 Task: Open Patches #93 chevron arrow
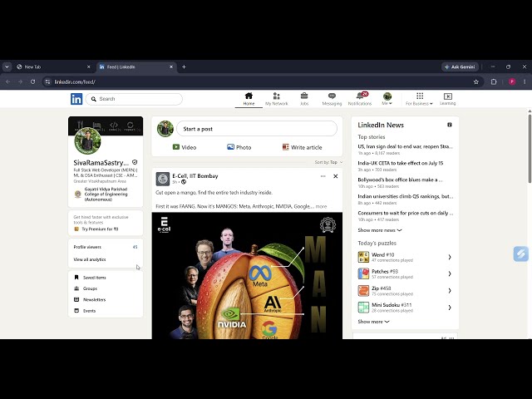(450, 273)
